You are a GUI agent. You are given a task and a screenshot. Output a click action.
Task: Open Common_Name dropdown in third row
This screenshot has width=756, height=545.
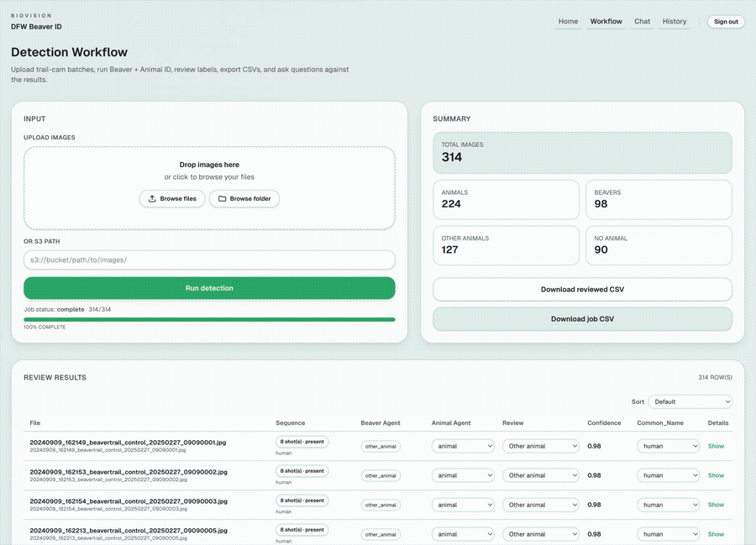coord(668,505)
